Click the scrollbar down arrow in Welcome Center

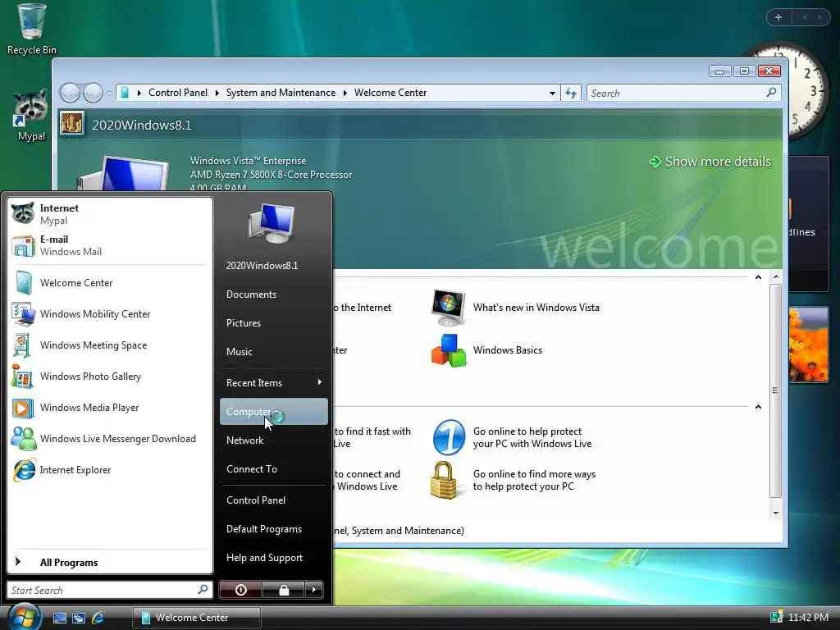pos(776,513)
